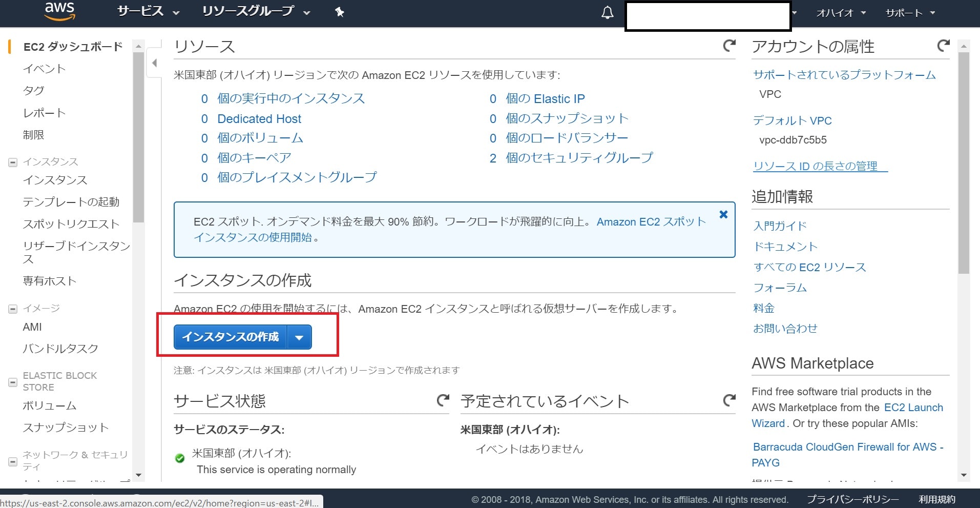Open ドキュメント link
Viewport: 980px width, 508px height.
tap(785, 247)
